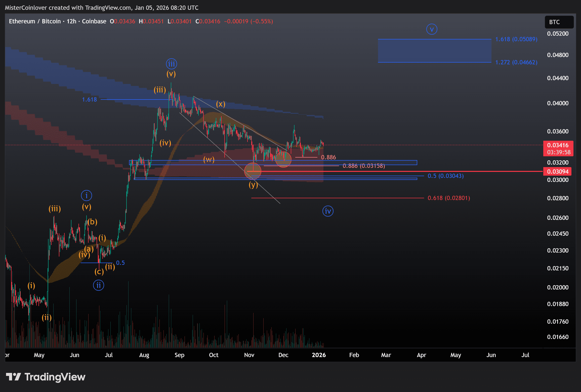Select the large red circle marker near November low

tap(253, 171)
